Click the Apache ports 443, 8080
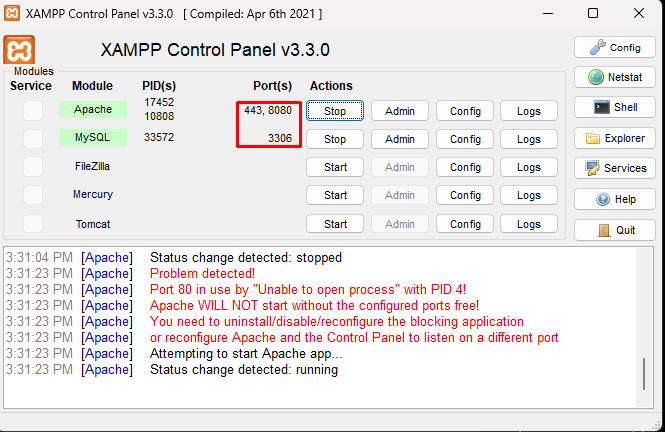Viewport: 665px width, 432px height. click(x=268, y=110)
